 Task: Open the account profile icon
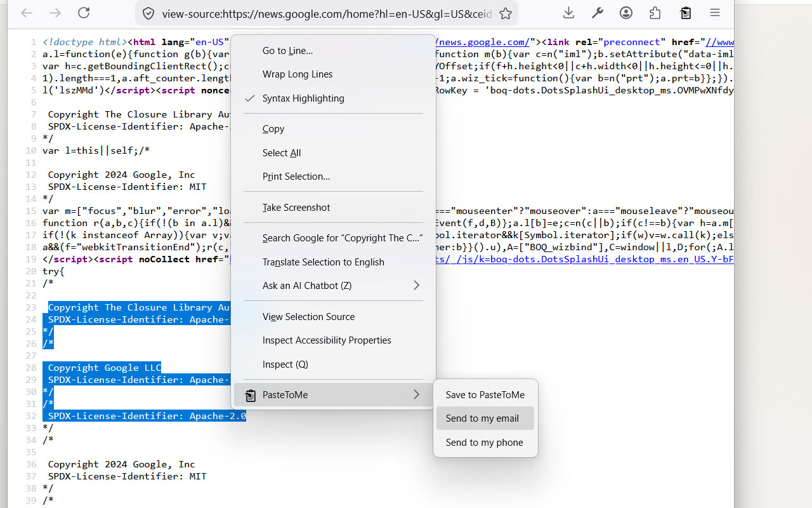625,13
